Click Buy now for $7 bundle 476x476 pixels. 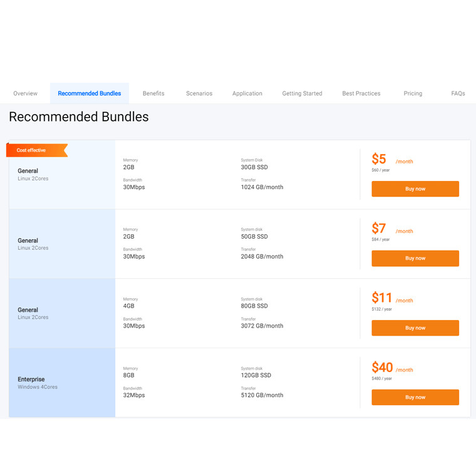coord(415,258)
